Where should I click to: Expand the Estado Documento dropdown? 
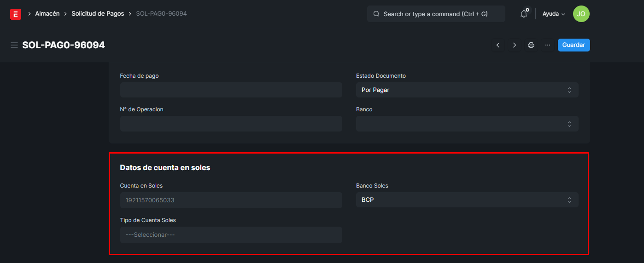point(467,90)
